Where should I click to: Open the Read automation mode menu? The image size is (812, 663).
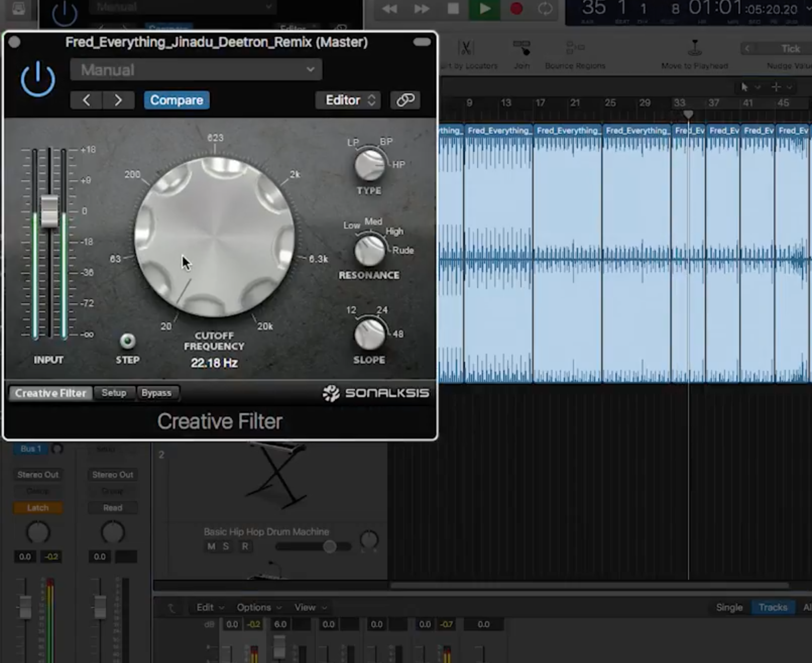point(112,508)
